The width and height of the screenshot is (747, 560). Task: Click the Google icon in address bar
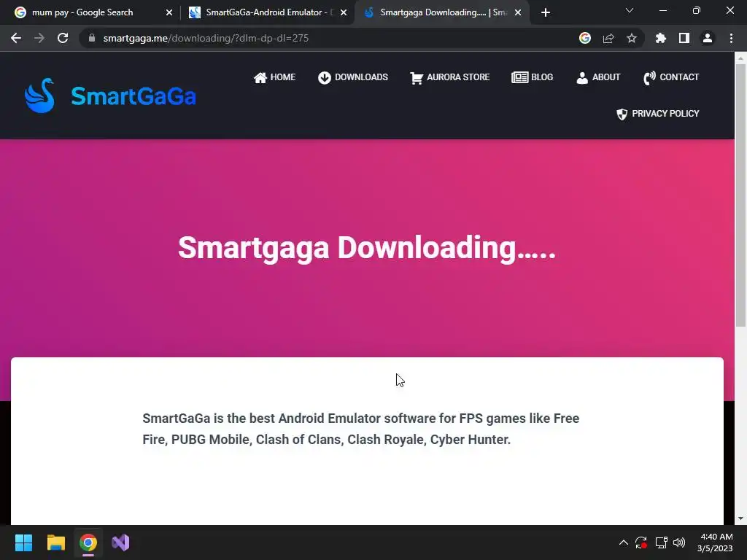click(x=585, y=38)
